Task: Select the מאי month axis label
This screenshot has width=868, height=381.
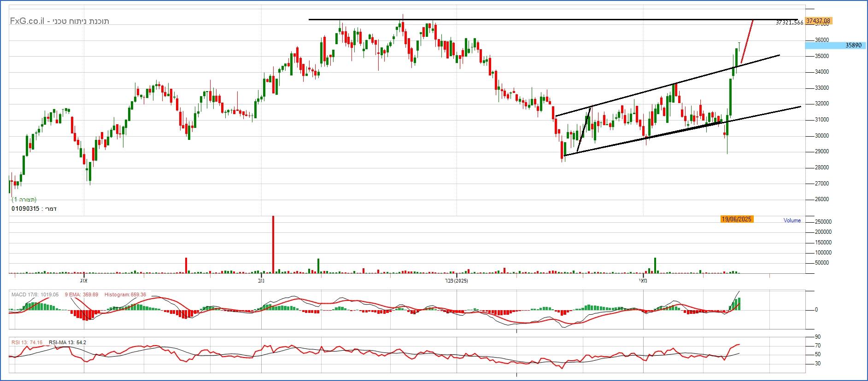Action: tap(643, 281)
